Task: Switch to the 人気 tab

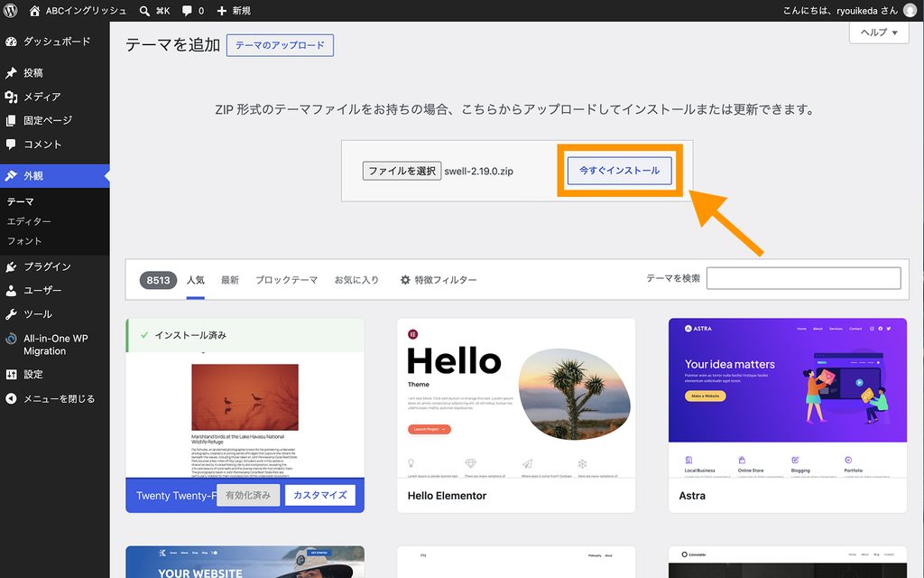Action: 196,280
